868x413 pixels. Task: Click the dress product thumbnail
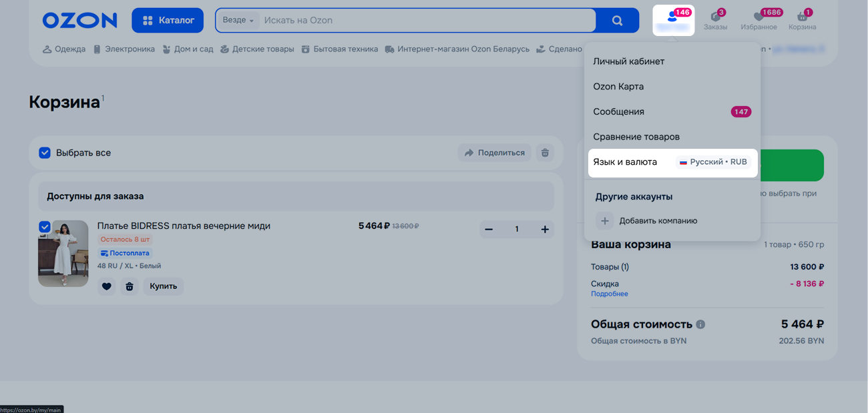63,254
